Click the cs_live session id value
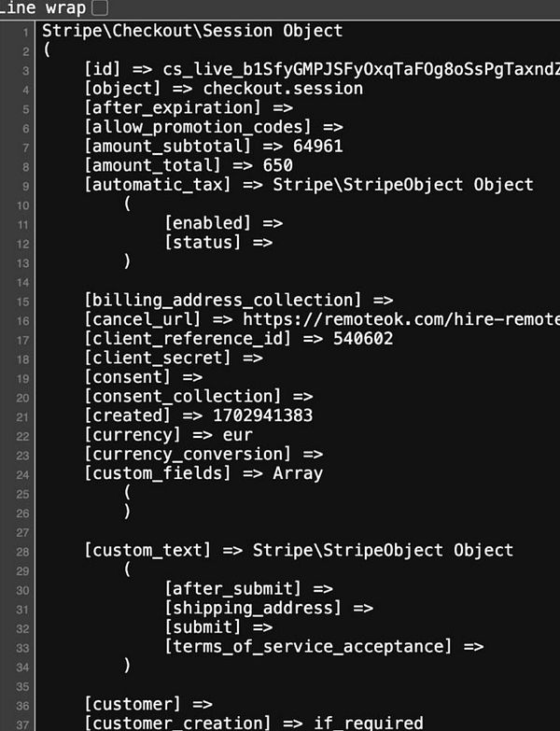This screenshot has width=560, height=731. pyautogui.click(x=361, y=69)
